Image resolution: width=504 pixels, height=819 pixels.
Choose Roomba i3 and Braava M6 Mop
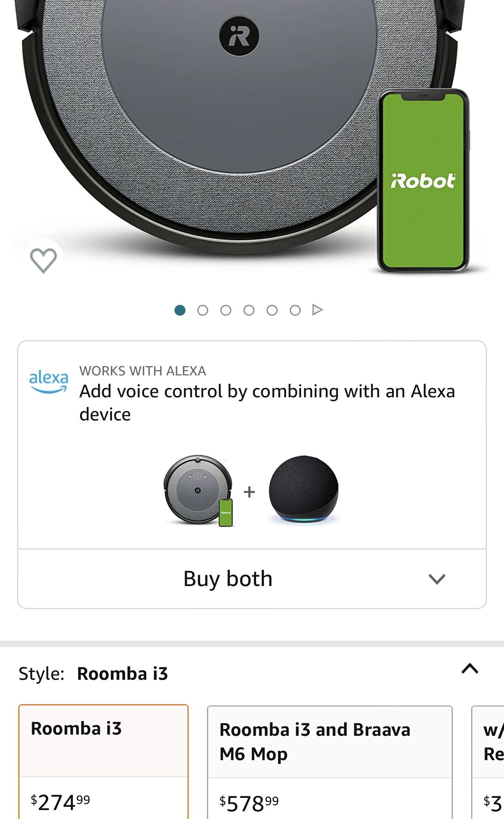[330, 763]
